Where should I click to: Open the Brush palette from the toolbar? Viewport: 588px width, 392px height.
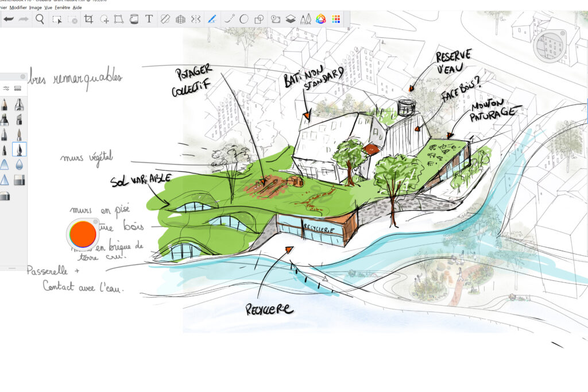click(305, 19)
